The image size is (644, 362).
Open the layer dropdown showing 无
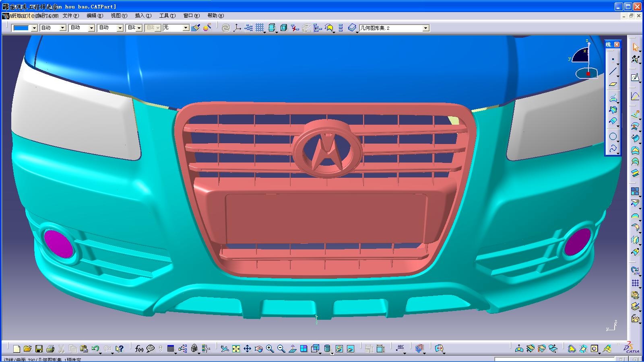coord(186,28)
